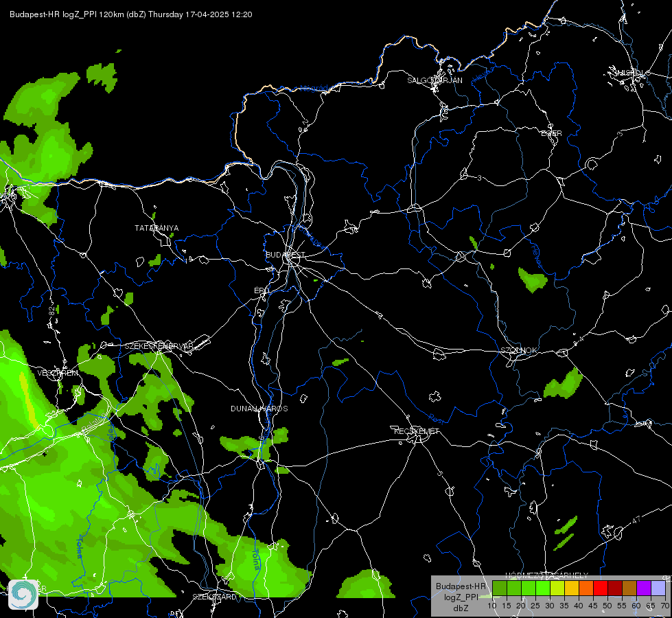Select the DUNAUJVAROS city label

(259, 409)
